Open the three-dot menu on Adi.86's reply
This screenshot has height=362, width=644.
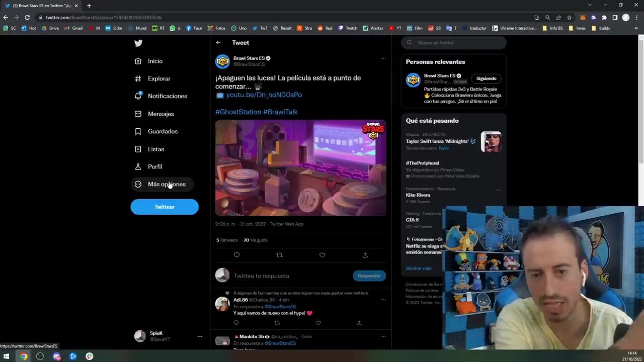point(383,300)
